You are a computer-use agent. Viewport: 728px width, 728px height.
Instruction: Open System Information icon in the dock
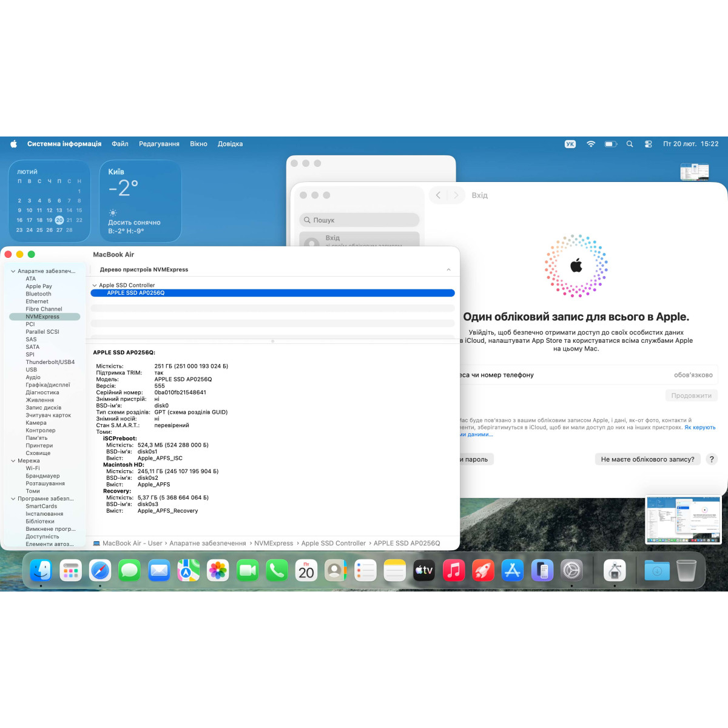point(615,570)
